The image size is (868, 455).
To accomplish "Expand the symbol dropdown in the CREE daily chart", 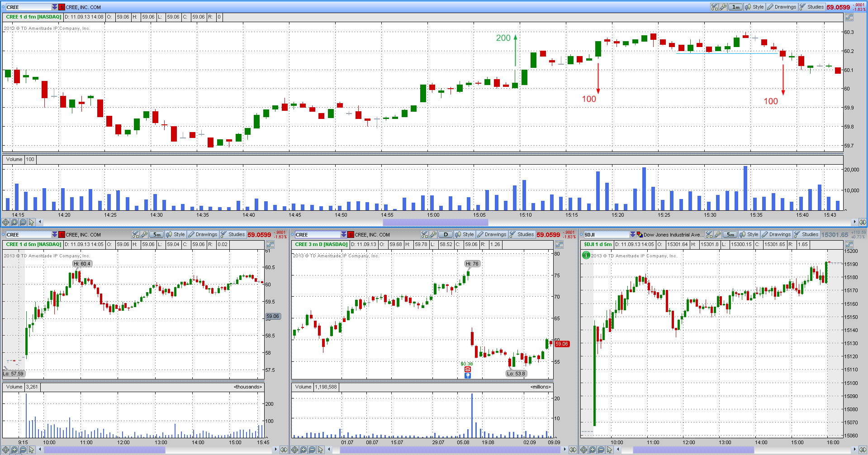I will click(344, 234).
